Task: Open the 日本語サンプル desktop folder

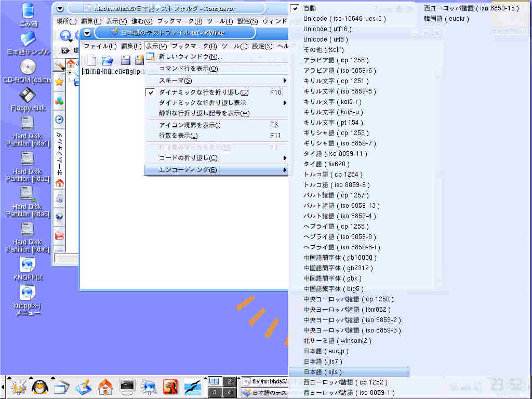Action: 28,39
